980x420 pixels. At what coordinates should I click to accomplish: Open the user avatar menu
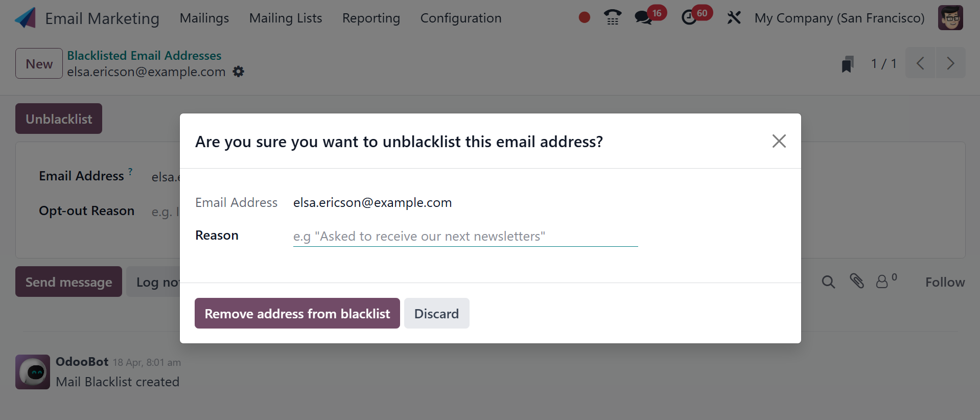[950, 18]
